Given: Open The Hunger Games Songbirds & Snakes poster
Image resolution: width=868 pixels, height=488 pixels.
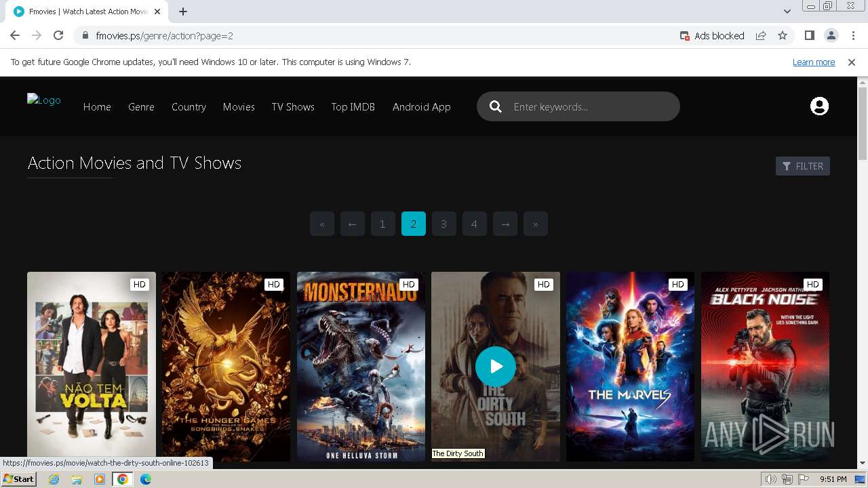Looking at the screenshot, I should (226, 367).
